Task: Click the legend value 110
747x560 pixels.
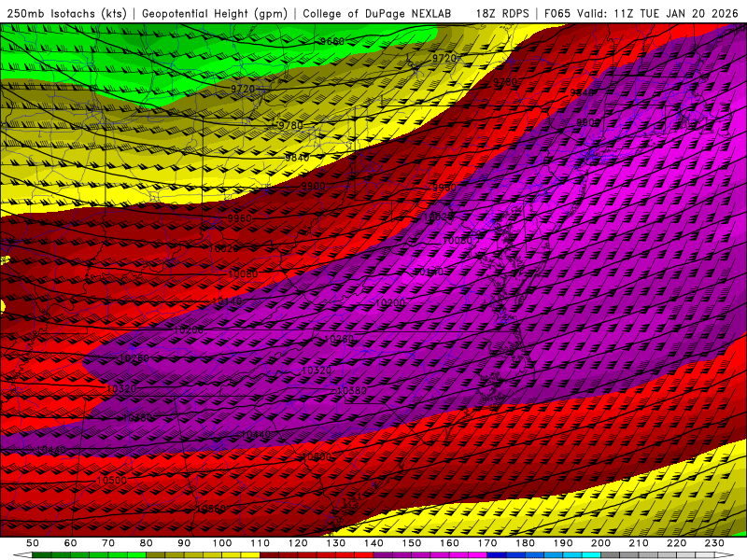Action: (x=260, y=543)
